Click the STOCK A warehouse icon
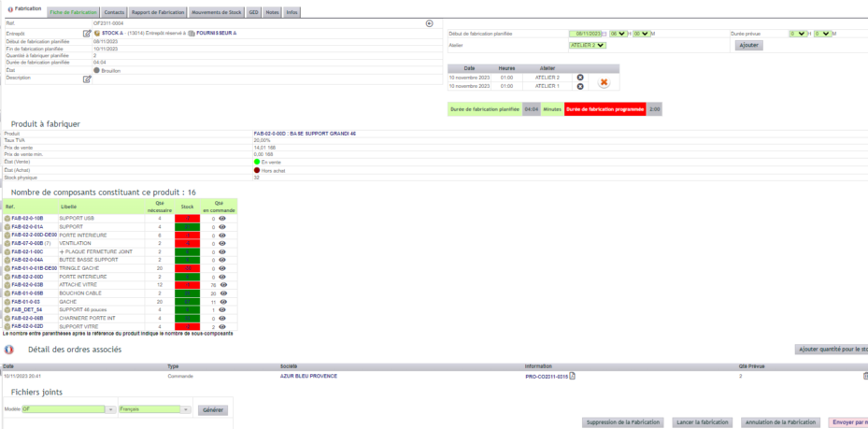This screenshot has height=429, width=868. pyautogui.click(x=97, y=34)
